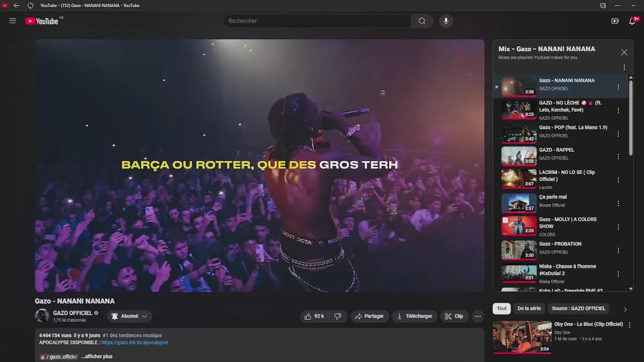Open the #1 des tendances musique link
The width and height of the screenshot is (644, 362).
coord(132,335)
